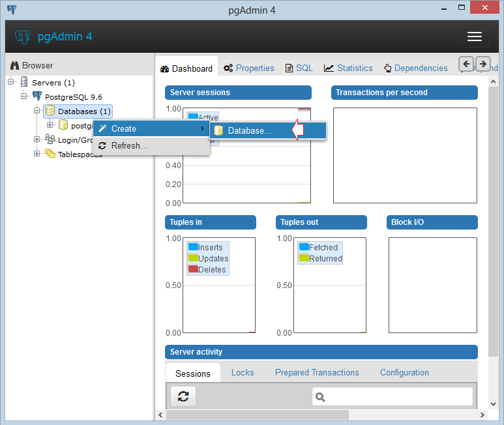Switch to the Locks tab
The width and height of the screenshot is (504, 425).
243,373
